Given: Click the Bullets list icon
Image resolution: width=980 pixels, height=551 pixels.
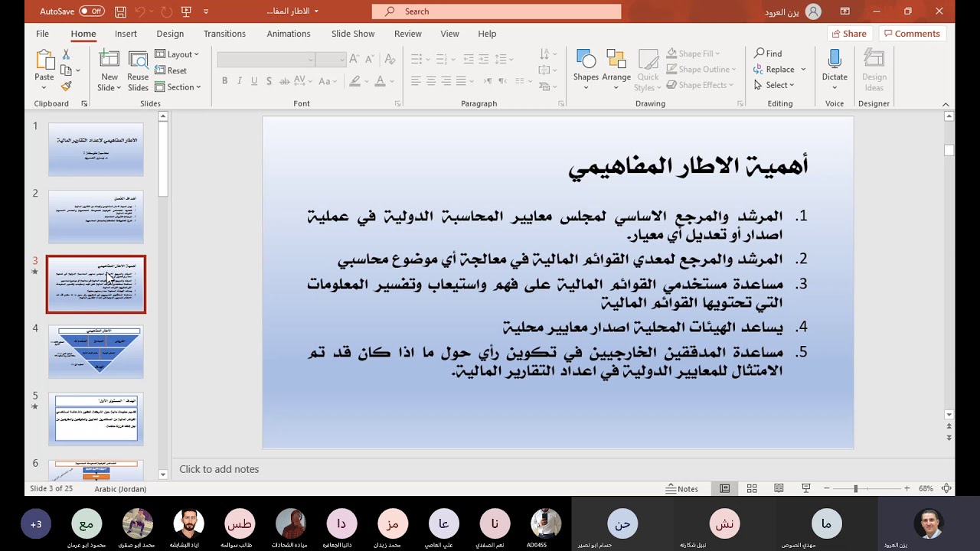Looking at the screenshot, I should click(416, 59).
